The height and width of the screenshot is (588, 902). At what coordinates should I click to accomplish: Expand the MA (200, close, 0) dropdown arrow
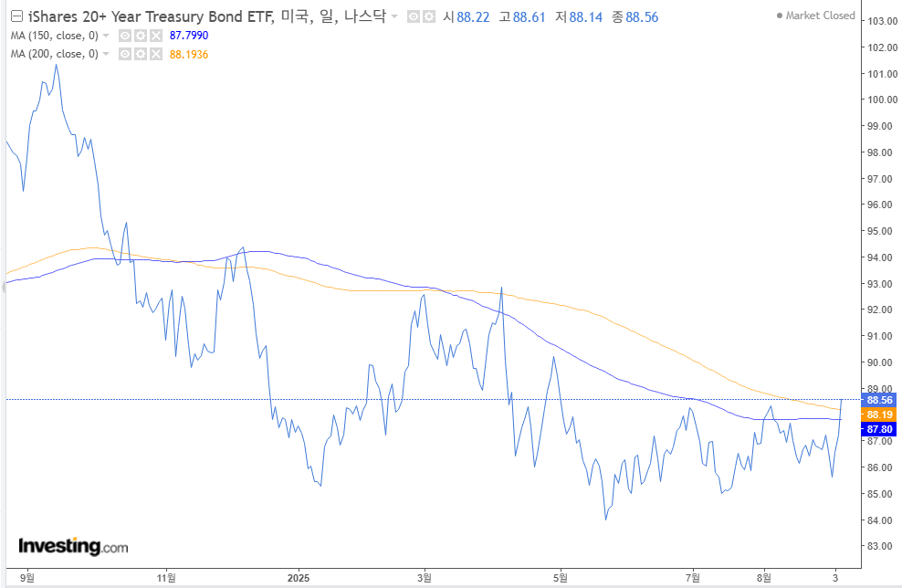tap(106, 54)
